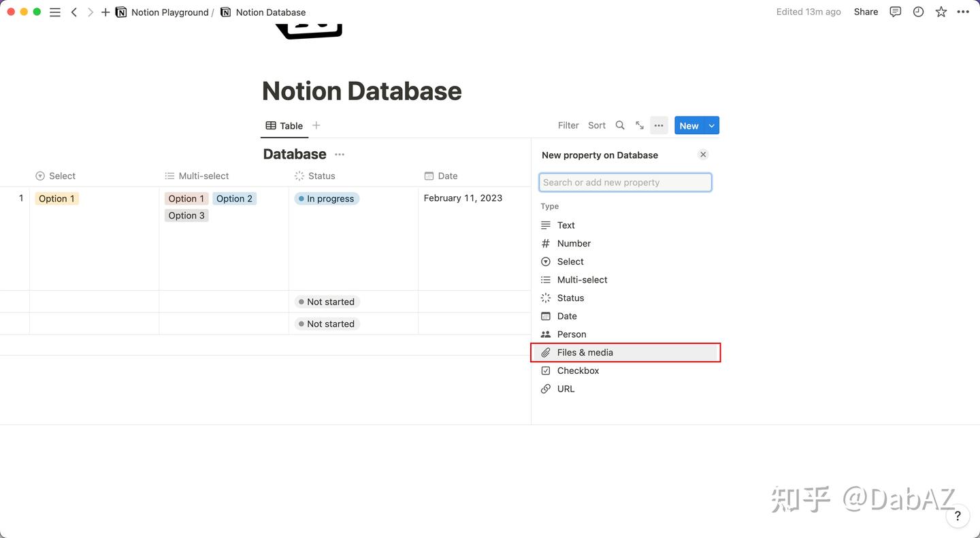Select the URL property type

point(566,388)
